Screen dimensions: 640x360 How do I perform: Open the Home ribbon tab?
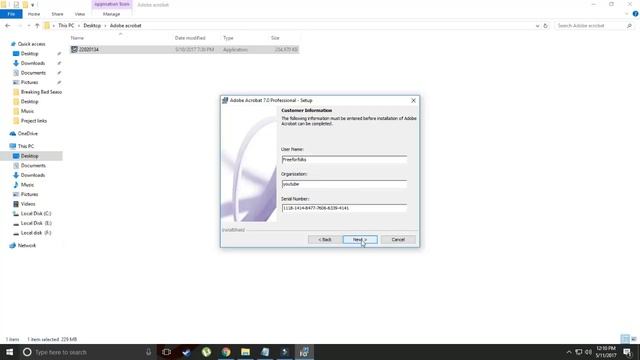[x=34, y=14]
